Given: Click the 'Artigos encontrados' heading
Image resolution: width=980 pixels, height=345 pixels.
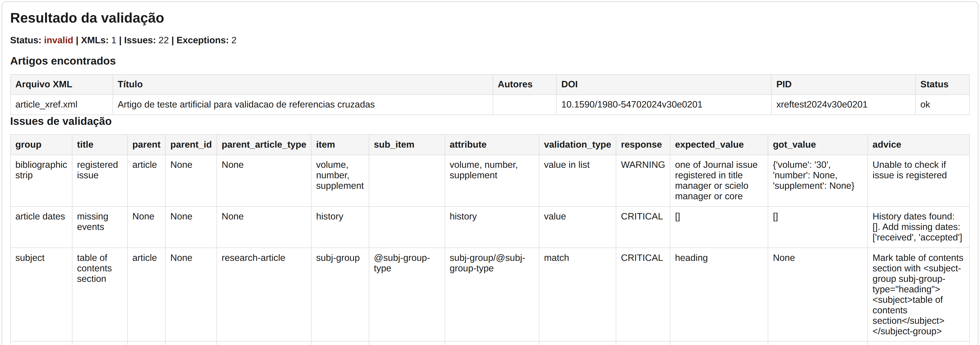Looking at the screenshot, I should point(63,61).
